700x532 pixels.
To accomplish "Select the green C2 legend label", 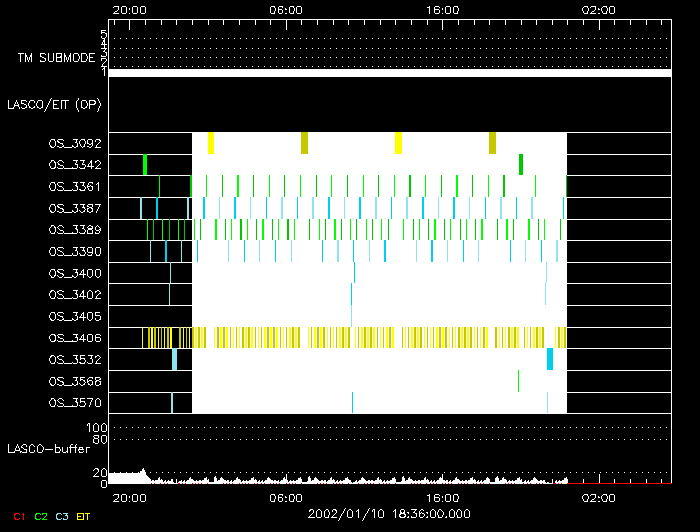I will pyautogui.click(x=40, y=516).
